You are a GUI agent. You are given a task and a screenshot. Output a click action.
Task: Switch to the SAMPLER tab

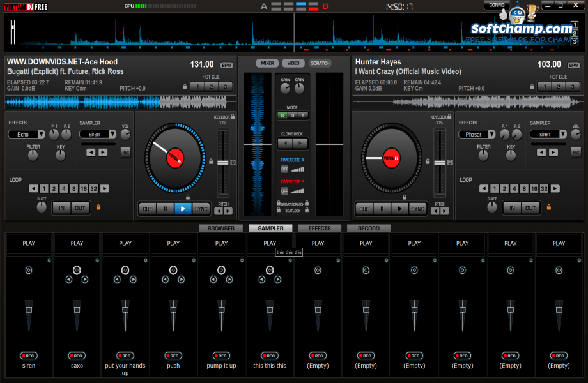click(270, 229)
